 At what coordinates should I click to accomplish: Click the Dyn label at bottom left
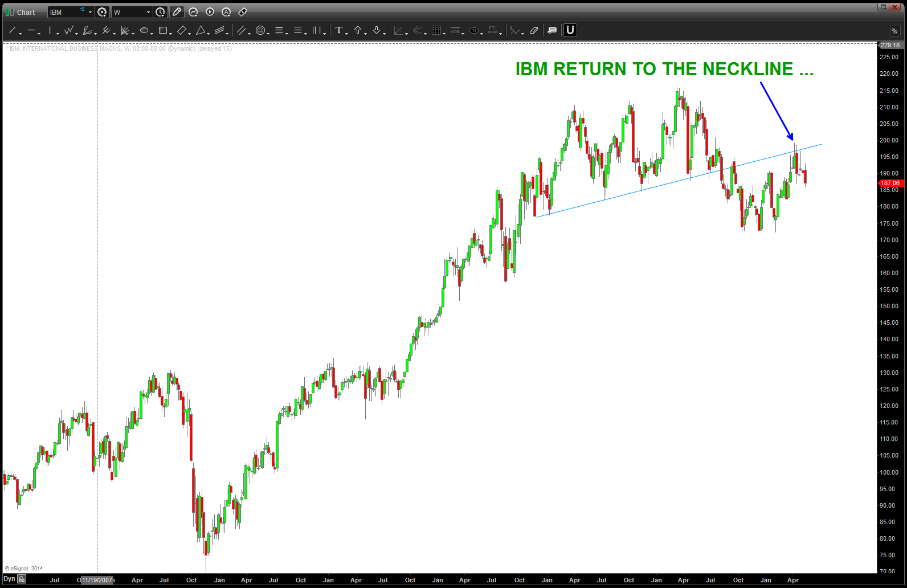9,579
